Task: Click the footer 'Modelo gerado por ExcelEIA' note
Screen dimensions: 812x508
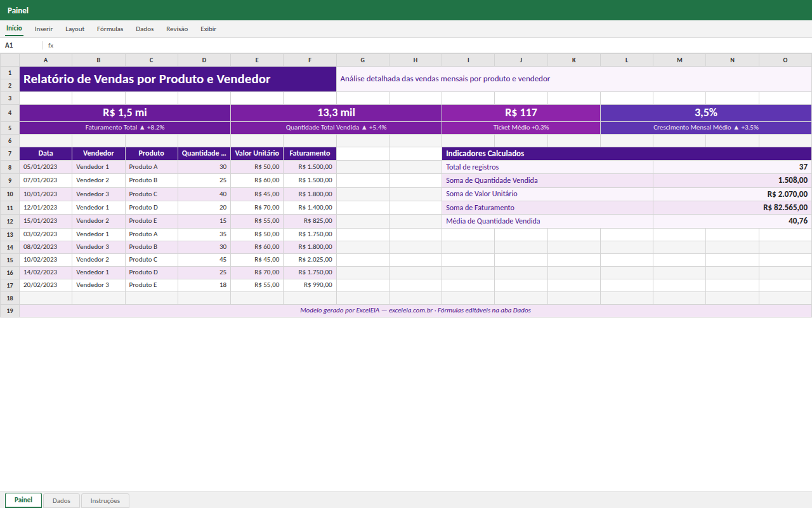Action: coord(416,311)
